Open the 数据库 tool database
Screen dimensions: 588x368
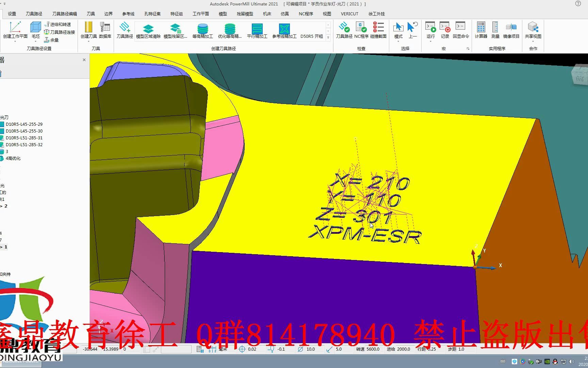[x=105, y=30]
